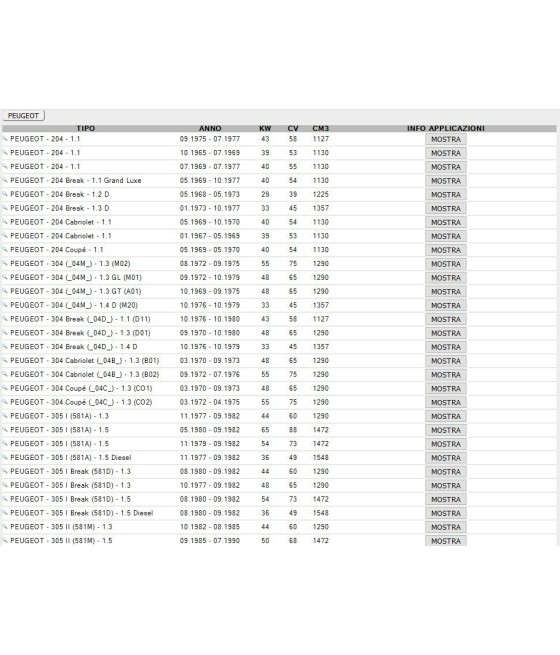The width and height of the screenshot is (560, 655).
Task: Open the PEUGEOT brand tab
Action: (23, 116)
